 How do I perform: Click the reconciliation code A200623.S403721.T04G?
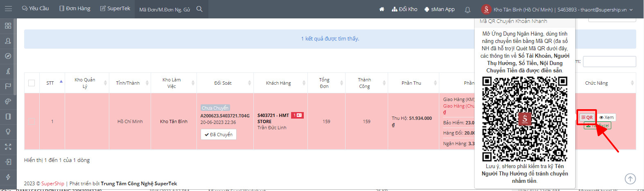(225, 116)
